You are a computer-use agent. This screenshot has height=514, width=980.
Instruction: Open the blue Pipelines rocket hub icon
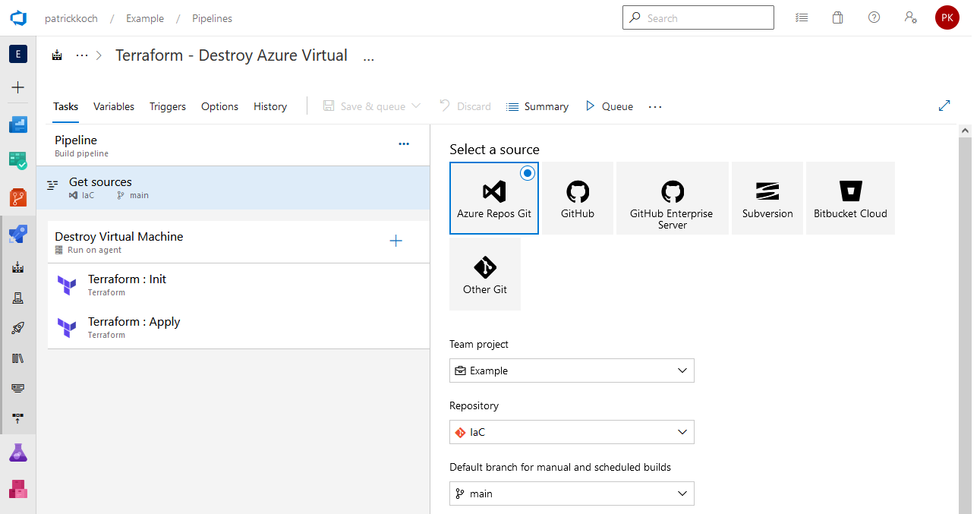18,234
